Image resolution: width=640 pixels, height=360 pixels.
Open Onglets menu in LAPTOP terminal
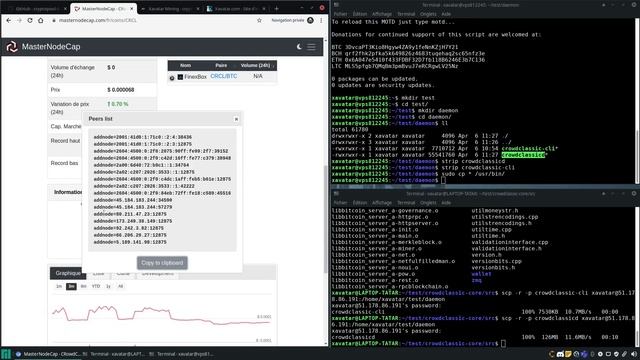tap(428, 202)
